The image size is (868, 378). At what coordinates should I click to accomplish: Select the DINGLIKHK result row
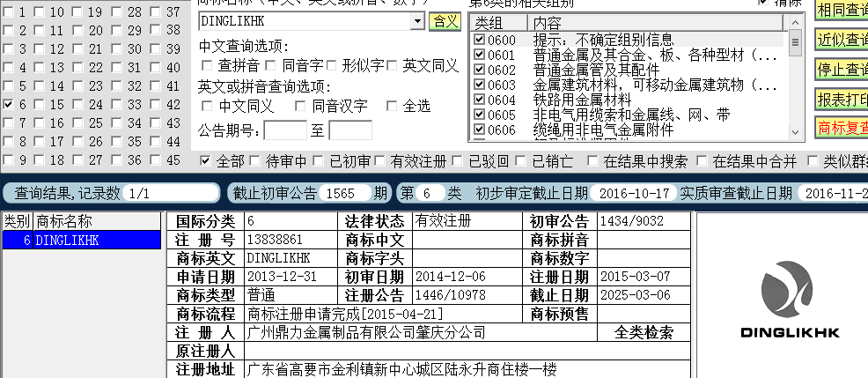[x=82, y=240]
